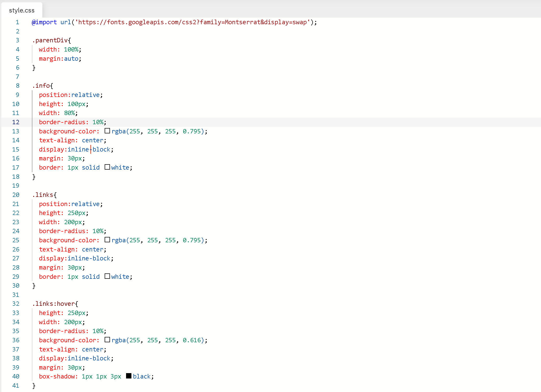The image size is (541, 392).
Task: Click white color swatch on line 13
Action: click(x=107, y=131)
